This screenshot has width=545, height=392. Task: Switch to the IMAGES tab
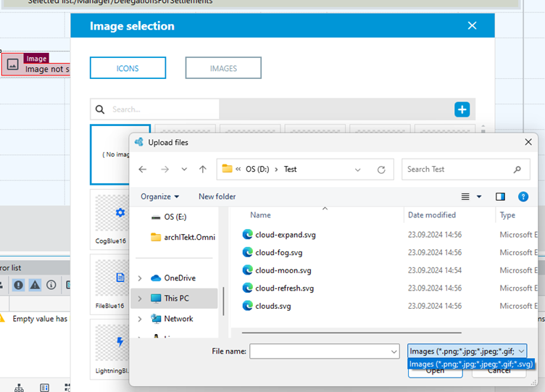point(223,68)
